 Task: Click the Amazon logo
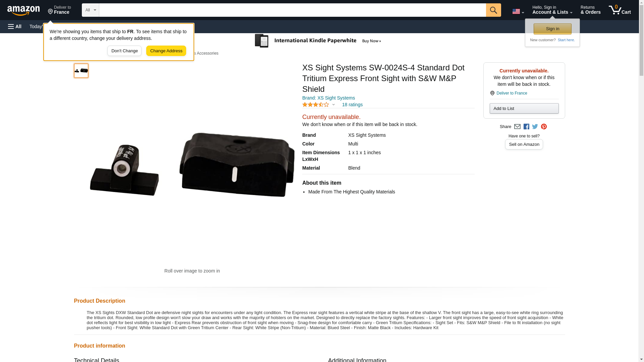23,10
